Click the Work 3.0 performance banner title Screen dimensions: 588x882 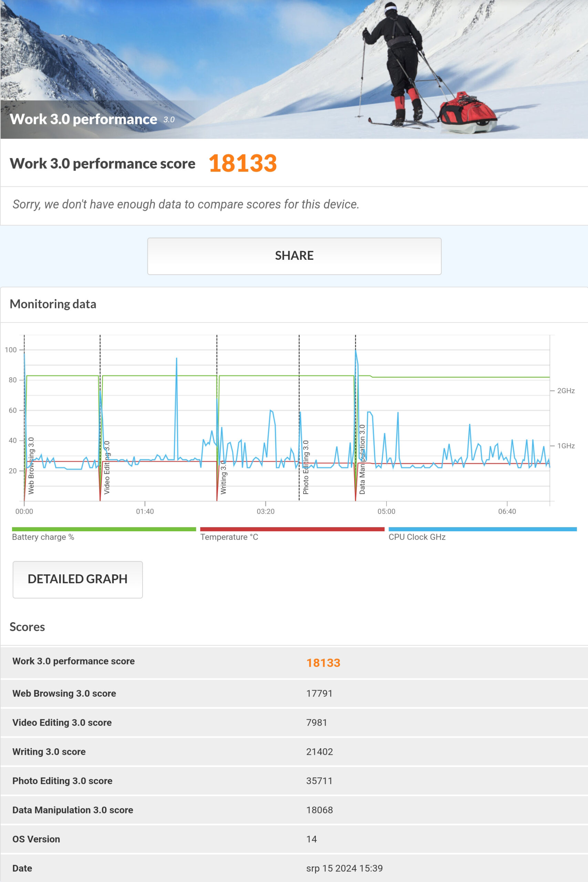pos(83,119)
